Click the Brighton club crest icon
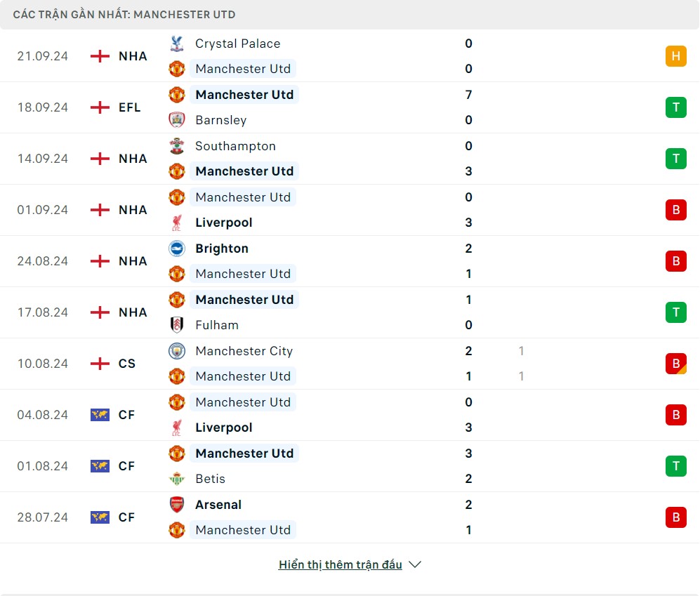This screenshot has width=700, height=596. pyautogui.click(x=177, y=249)
